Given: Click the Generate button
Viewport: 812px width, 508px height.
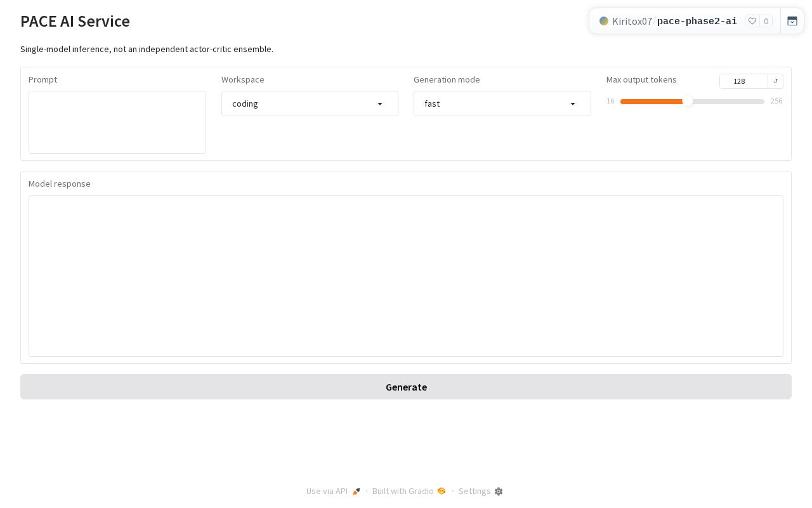Looking at the screenshot, I should (x=406, y=387).
